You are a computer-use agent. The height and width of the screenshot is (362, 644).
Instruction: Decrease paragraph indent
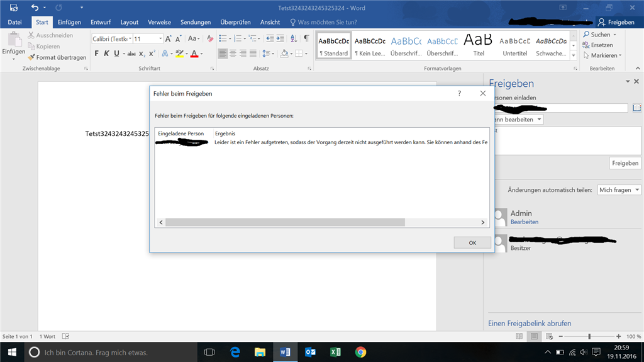(x=270, y=38)
